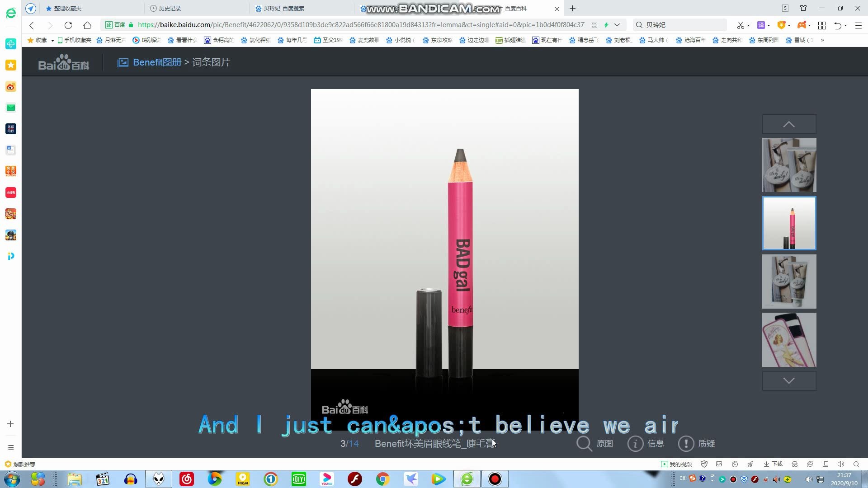Click the magnifier original image icon
Image resolution: width=868 pixels, height=488 pixels.
(584, 444)
